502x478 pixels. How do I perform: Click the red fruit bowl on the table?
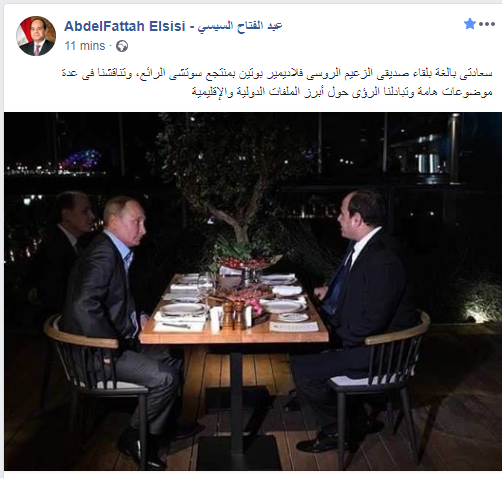pos(247,262)
